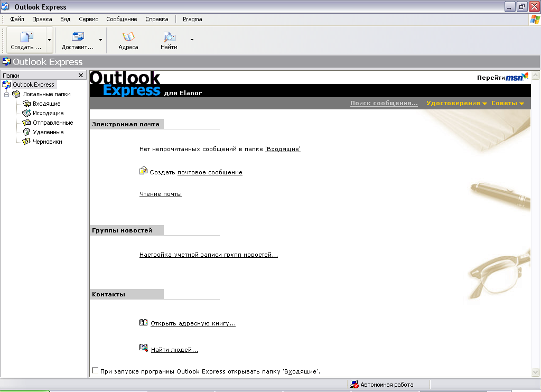Open the Советы dropdown
The width and height of the screenshot is (541, 392).
(x=508, y=103)
